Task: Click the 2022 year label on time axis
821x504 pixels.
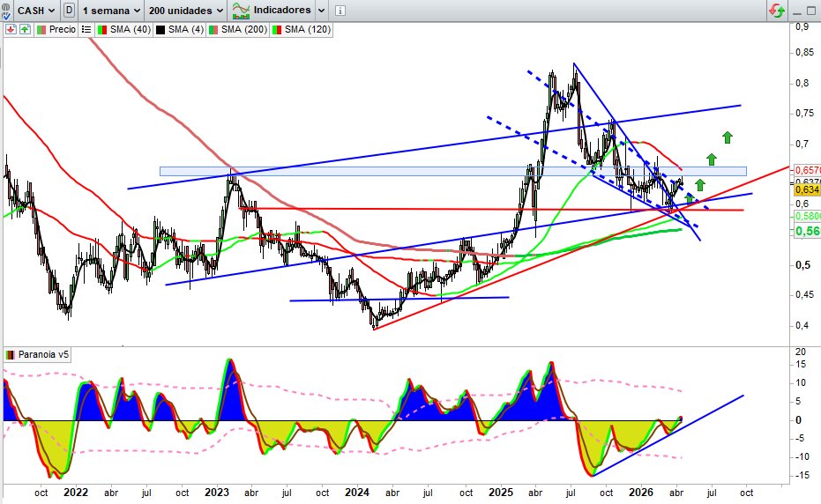Action: point(76,493)
